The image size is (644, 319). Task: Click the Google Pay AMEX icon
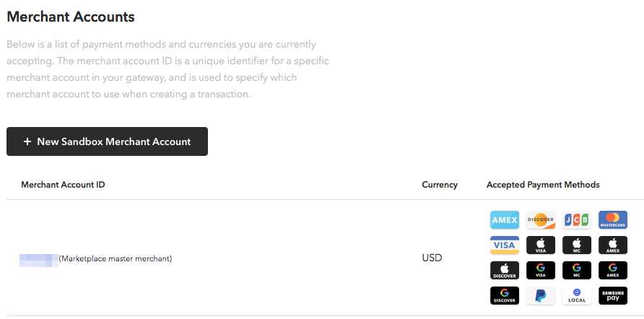[x=612, y=271]
